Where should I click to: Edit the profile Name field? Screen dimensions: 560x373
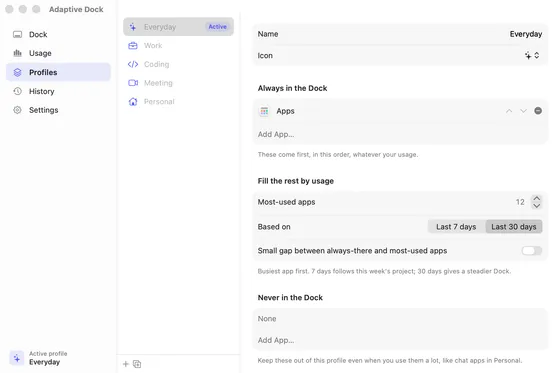[x=400, y=34]
